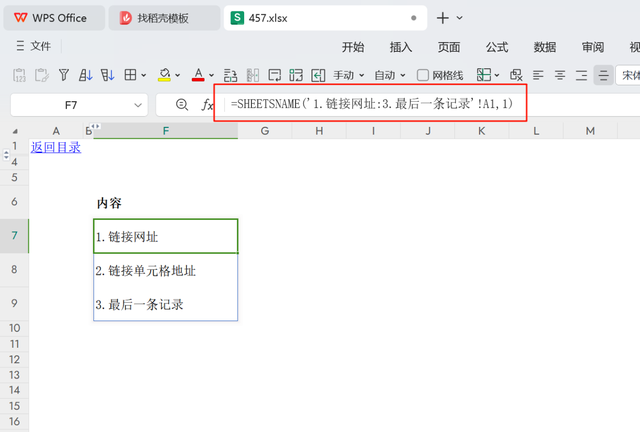Click cell 2.链接单元格地址
The height and width of the screenshot is (432, 640).
(166, 270)
